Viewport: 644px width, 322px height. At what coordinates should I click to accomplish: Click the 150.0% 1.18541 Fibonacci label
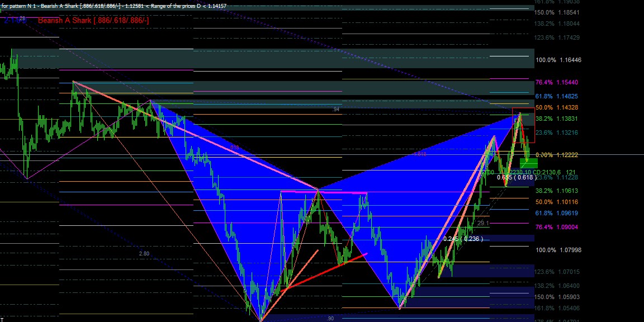[557, 13]
